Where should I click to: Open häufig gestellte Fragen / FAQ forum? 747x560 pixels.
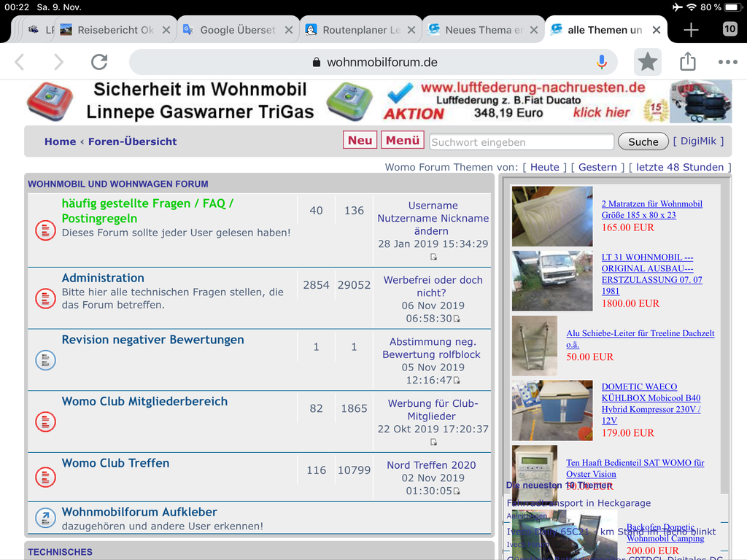coord(147,211)
